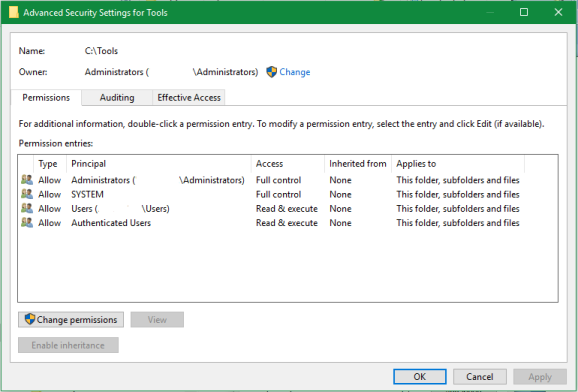Click the greyed View button
The image size is (578, 392).
(157, 319)
